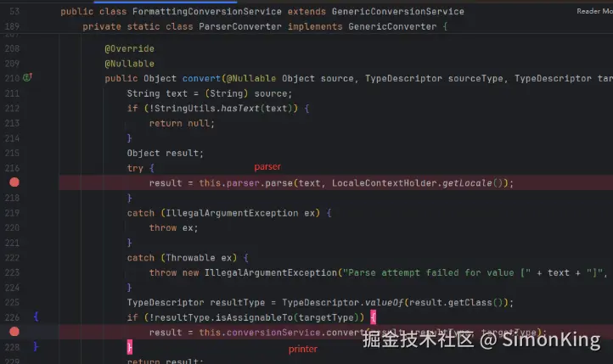Image resolution: width=613 pixels, height=364 pixels.
Task: Open Reader Mode in the editor corner
Action: 594,11
